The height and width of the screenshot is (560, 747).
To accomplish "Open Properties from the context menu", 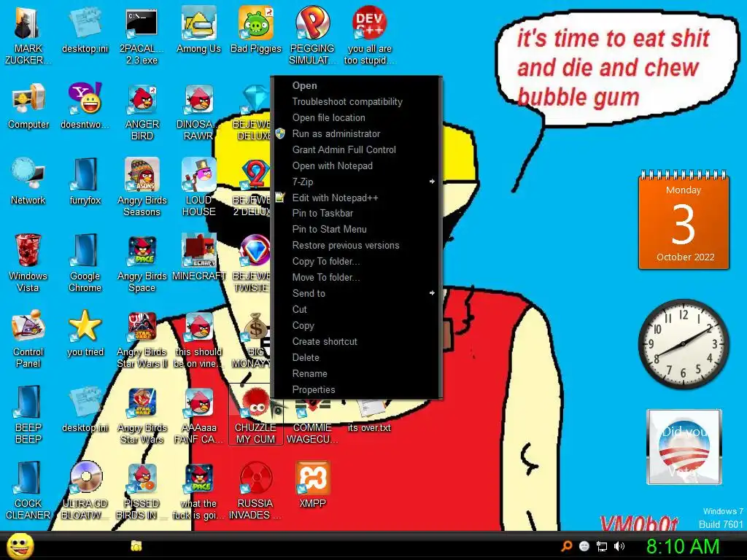I will coord(356,389).
